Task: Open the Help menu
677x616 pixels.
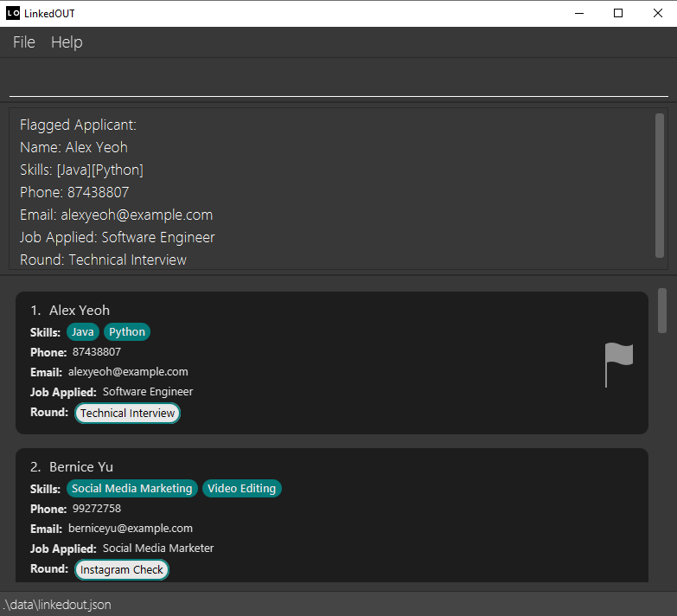Action: [67, 42]
